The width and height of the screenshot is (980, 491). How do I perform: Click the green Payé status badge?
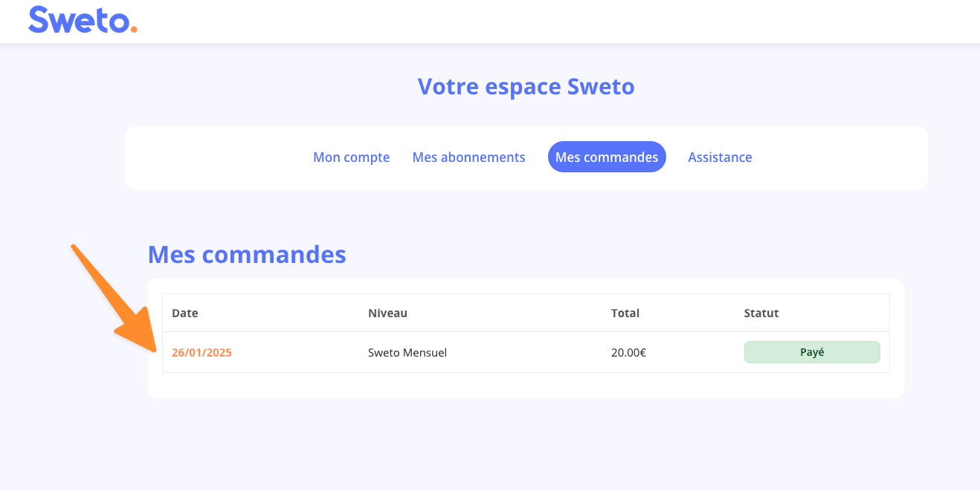click(811, 352)
